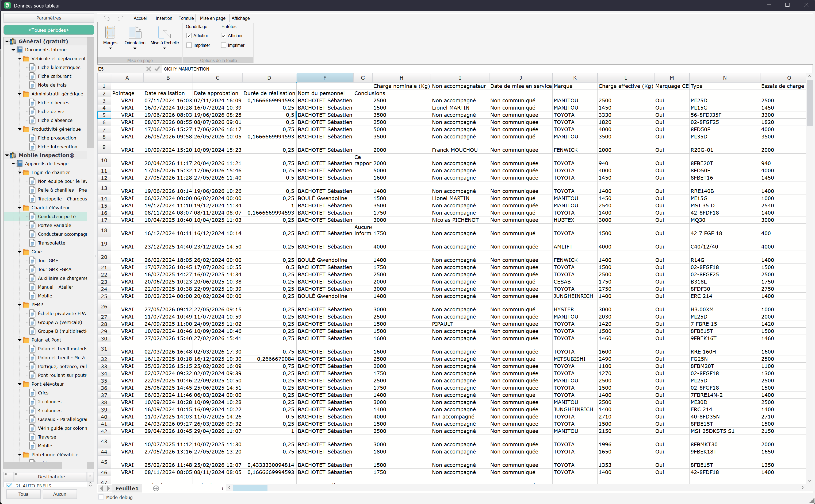Switch to the Insertion ribbon tab
815x504 pixels.
pyautogui.click(x=164, y=18)
